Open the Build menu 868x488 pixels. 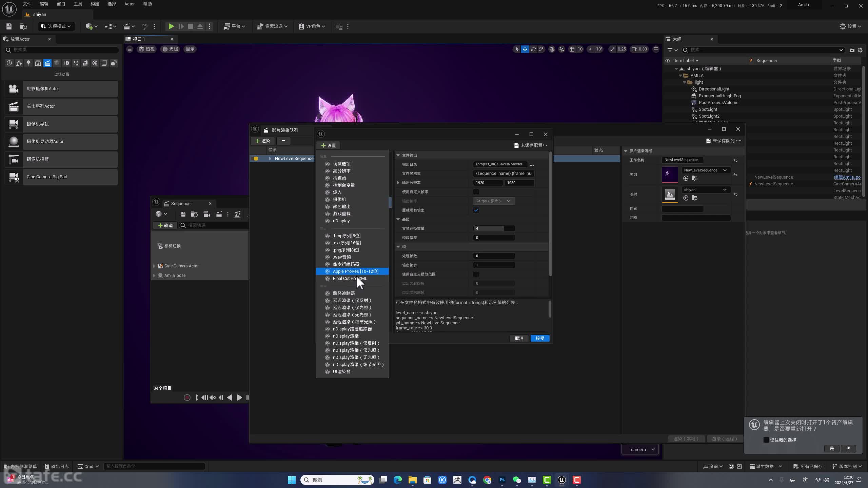tap(95, 4)
